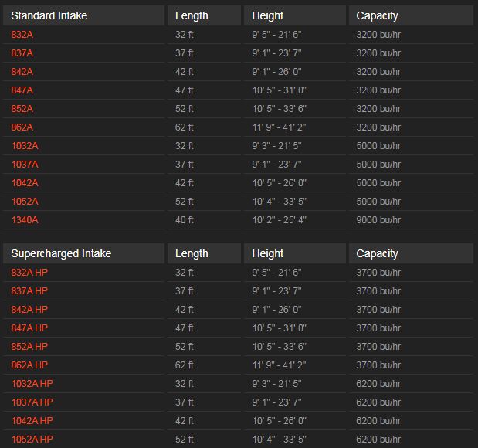Click the 1032A HP model link
Screen dimensions: 478x448
click(x=32, y=384)
